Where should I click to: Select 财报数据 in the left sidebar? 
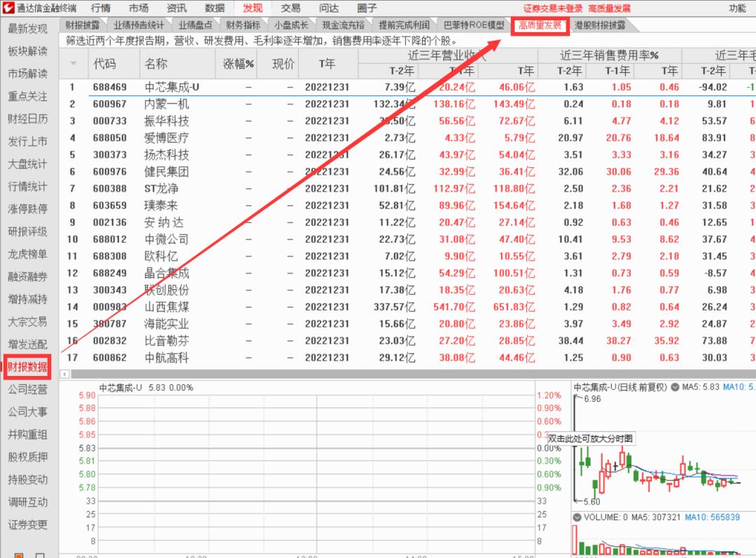[28, 367]
